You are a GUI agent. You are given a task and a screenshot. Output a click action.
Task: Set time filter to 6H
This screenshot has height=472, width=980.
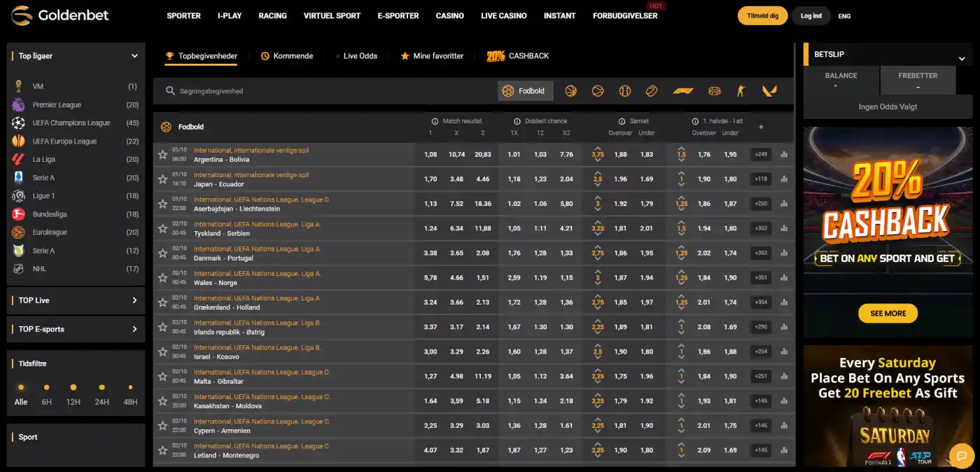click(46, 394)
